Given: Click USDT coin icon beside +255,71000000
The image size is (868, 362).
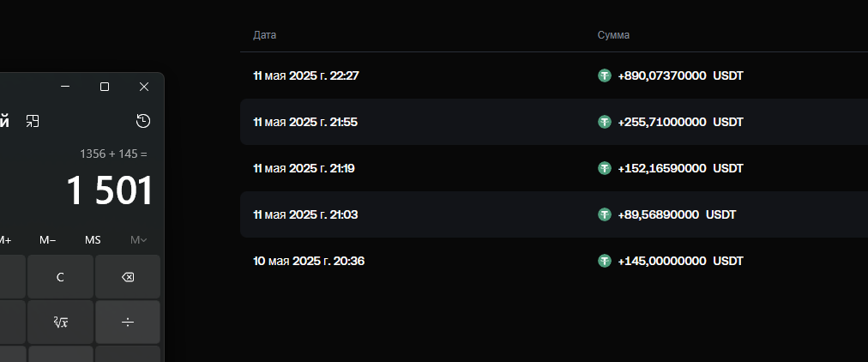Looking at the screenshot, I should (x=605, y=122).
